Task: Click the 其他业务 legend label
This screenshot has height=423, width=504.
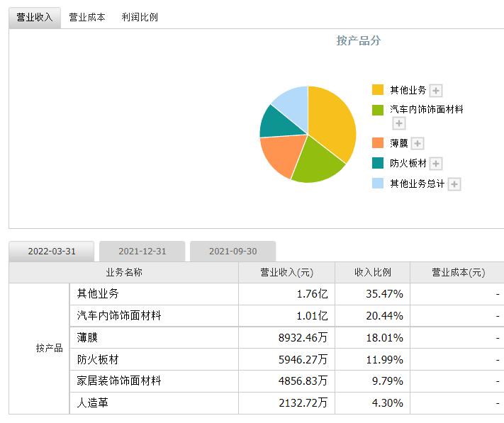Action: coord(408,90)
